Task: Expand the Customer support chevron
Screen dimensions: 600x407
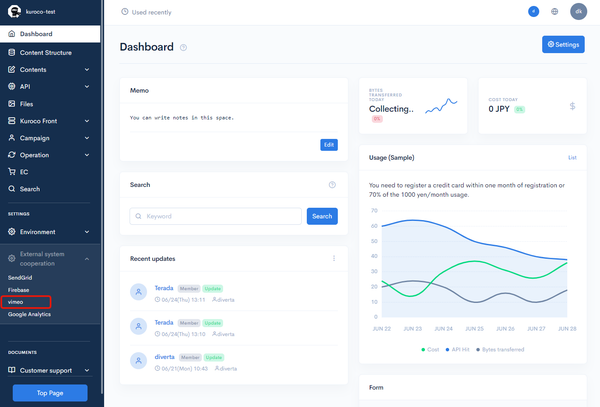Action: tap(87, 370)
